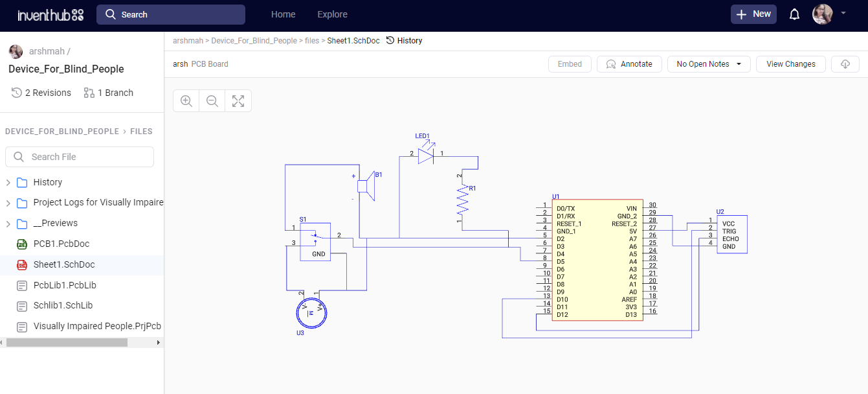Viewport: 868px width, 394px height.
Task: Select the zoom in tool
Action: click(186, 100)
